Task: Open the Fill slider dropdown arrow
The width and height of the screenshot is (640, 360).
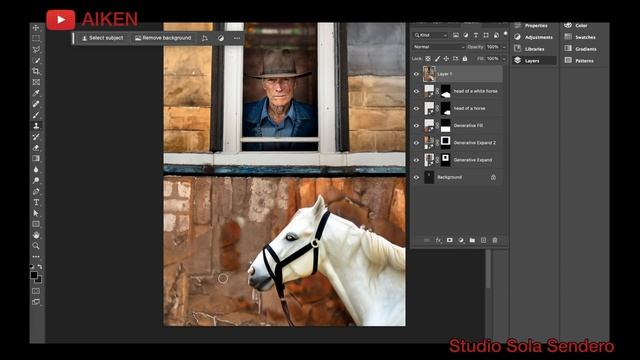Action: coord(504,59)
